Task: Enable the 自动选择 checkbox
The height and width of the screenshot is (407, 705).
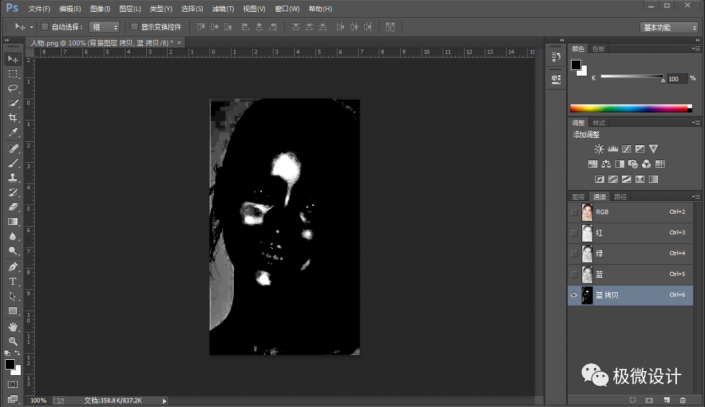Action: coord(44,27)
